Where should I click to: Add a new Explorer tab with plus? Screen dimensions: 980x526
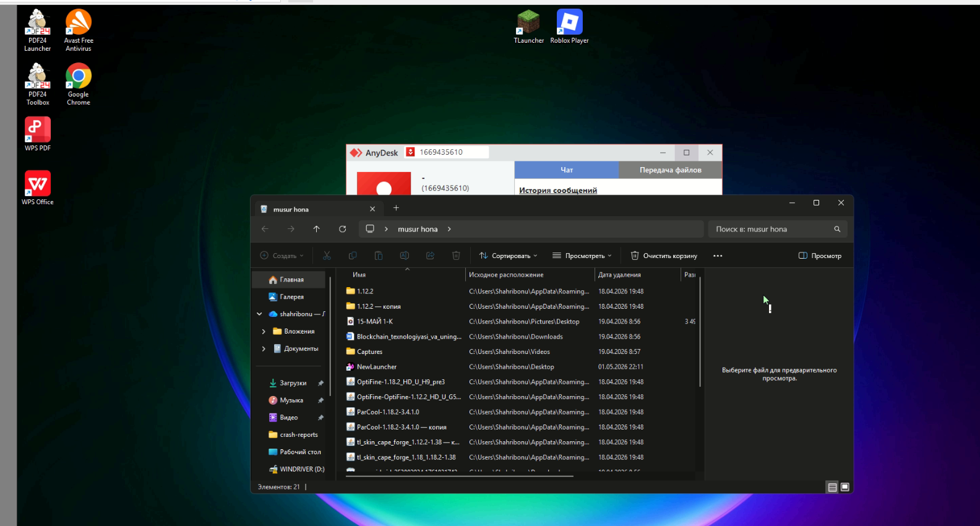point(396,208)
